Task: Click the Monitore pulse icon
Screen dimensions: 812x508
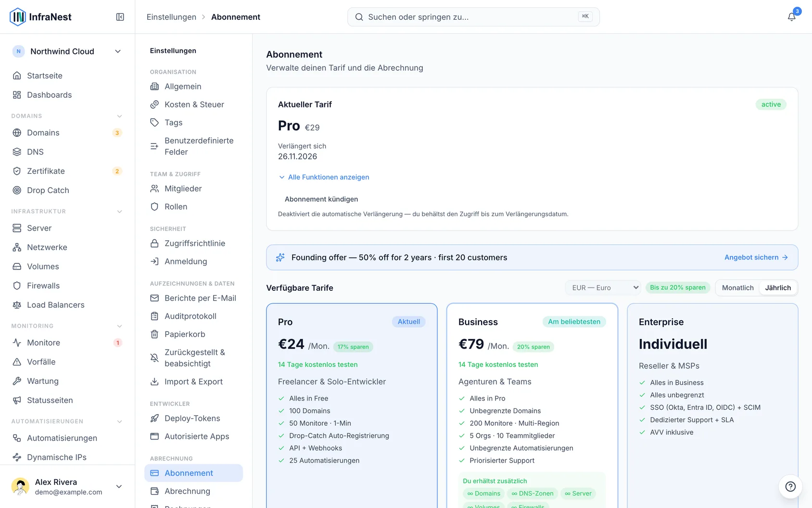Action: [x=17, y=342]
